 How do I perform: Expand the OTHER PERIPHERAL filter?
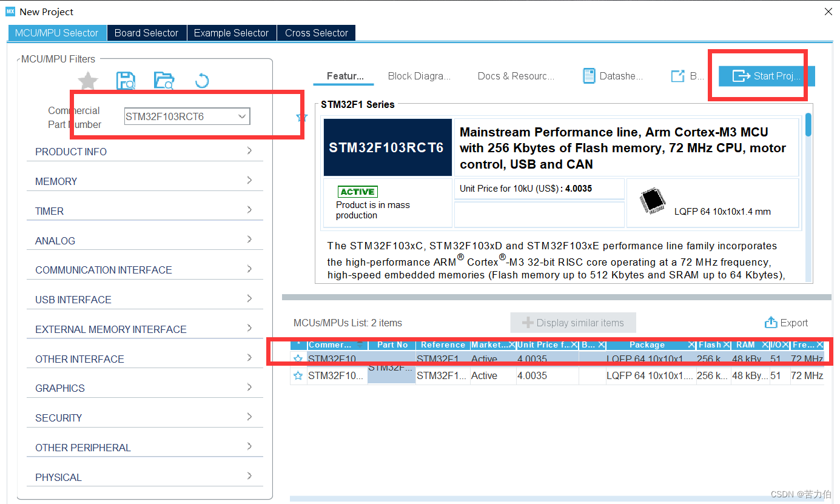145,448
